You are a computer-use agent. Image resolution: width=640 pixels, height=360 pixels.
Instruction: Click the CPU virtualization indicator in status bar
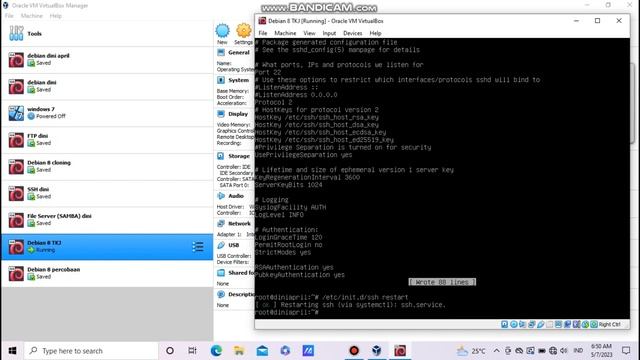576,324
